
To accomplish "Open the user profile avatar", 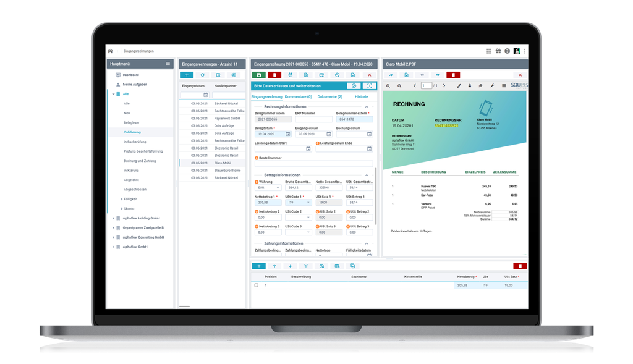I will [517, 51].
